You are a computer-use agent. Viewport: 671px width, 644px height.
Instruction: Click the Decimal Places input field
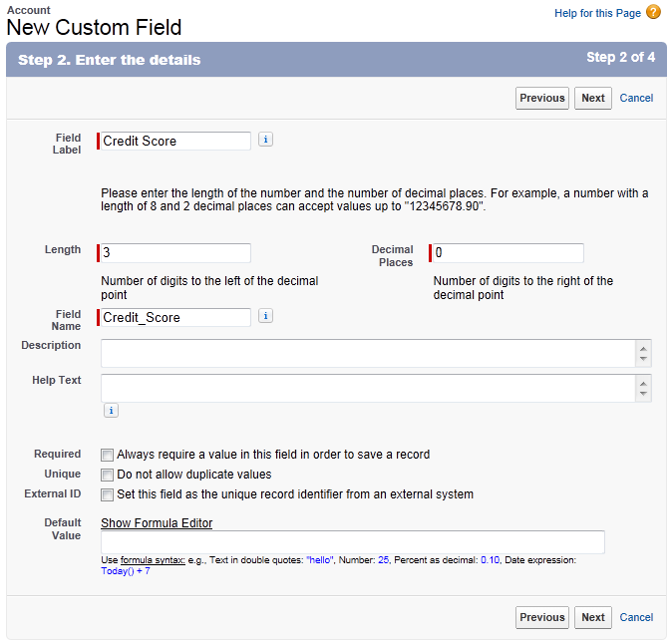point(507,253)
